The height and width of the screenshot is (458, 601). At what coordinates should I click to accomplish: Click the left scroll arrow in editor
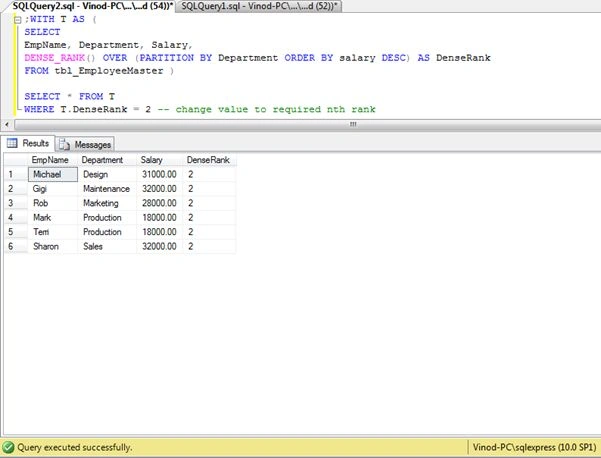tap(7, 124)
